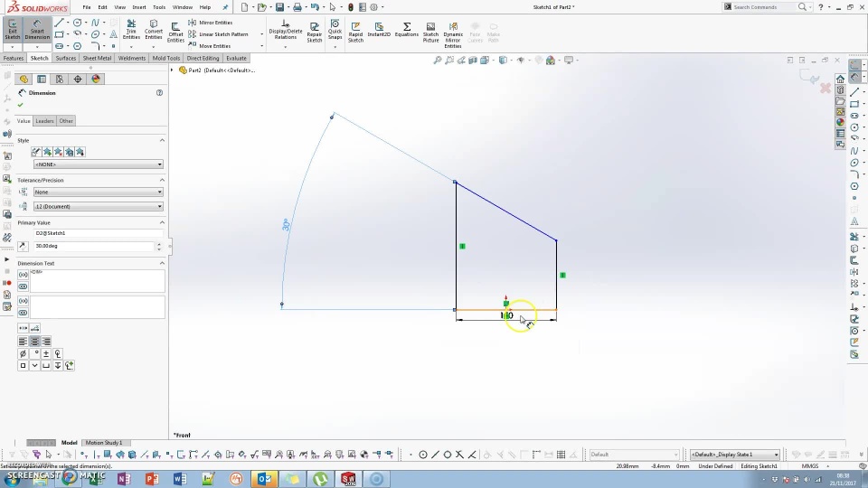Image resolution: width=868 pixels, height=488 pixels.
Task: Expand the Part2 feature tree node
Action: tap(172, 70)
